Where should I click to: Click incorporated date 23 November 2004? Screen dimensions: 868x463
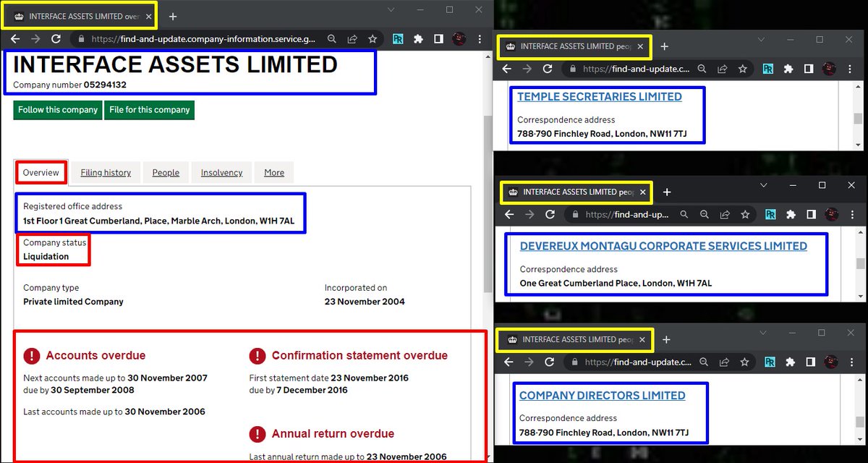point(365,302)
